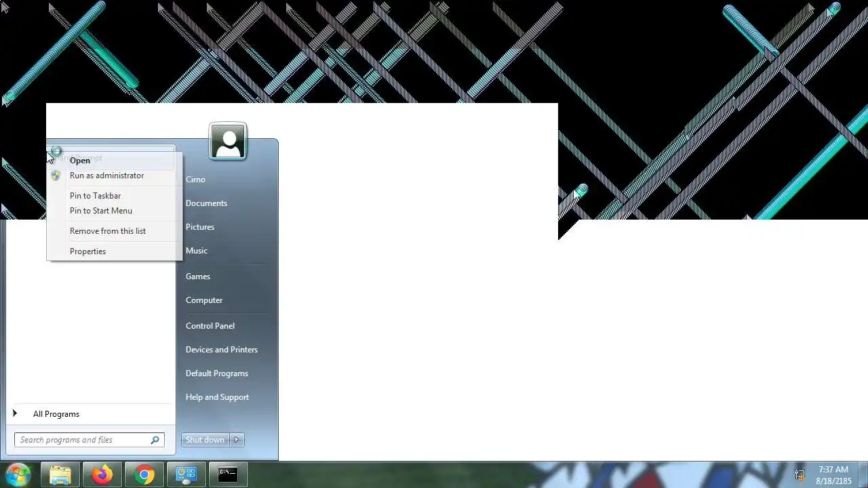Open Properties from the context menu
Viewport: 868px width, 488px height.
pyautogui.click(x=114, y=251)
